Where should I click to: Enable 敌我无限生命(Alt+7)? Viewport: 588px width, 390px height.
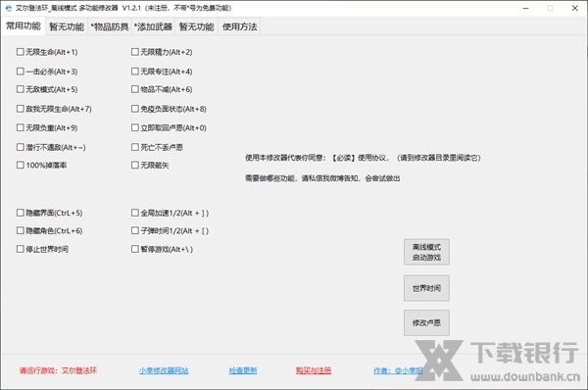click(54, 109)
